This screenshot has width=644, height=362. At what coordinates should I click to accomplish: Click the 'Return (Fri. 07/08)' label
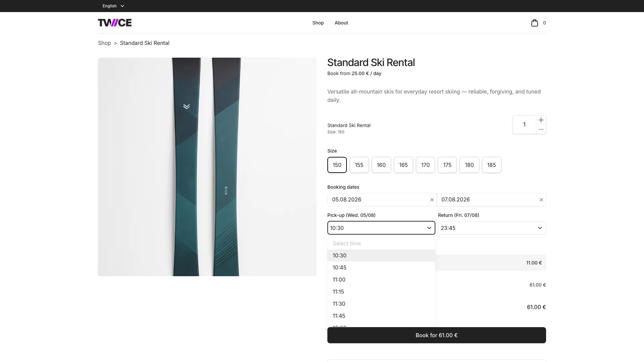459,215
